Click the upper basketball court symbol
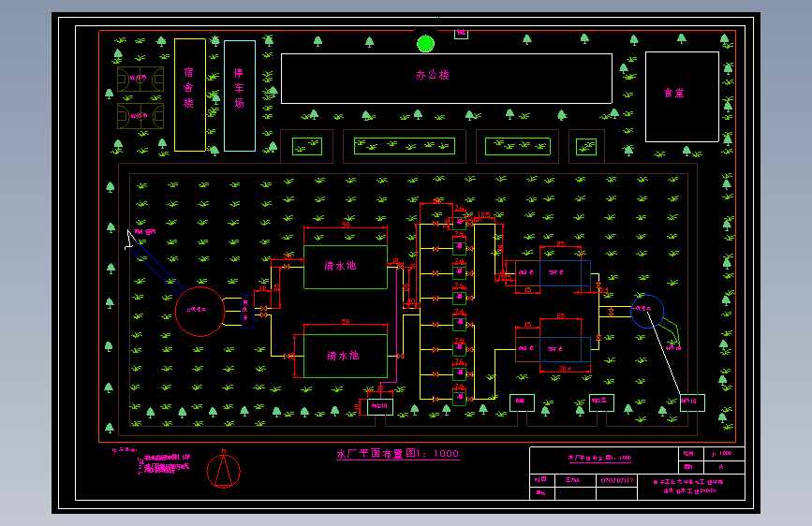 point(140,79)
